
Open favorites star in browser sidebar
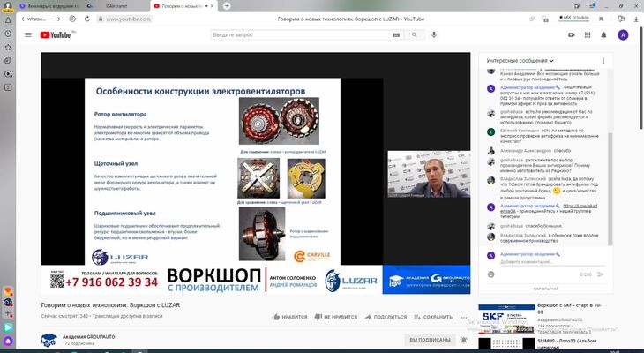coord(8,48)
